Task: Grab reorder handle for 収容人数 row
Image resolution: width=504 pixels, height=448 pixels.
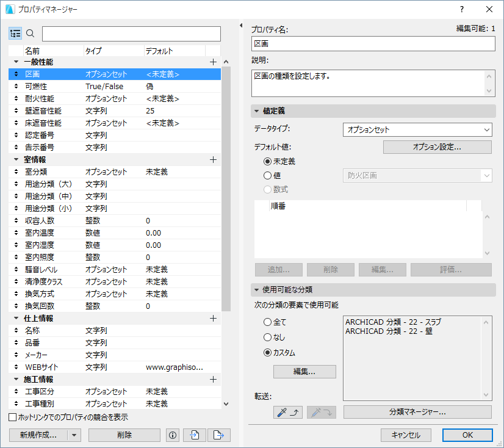Action: tap(16, 220)
